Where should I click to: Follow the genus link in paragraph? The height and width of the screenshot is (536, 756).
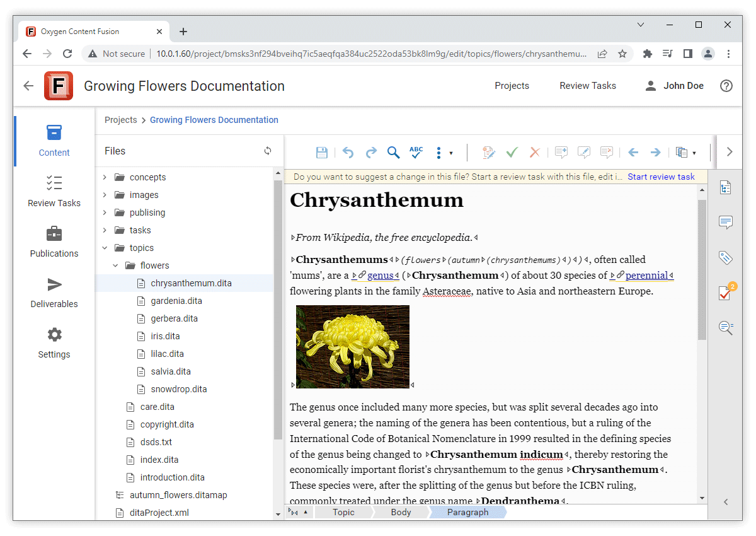tap(380, 275)
